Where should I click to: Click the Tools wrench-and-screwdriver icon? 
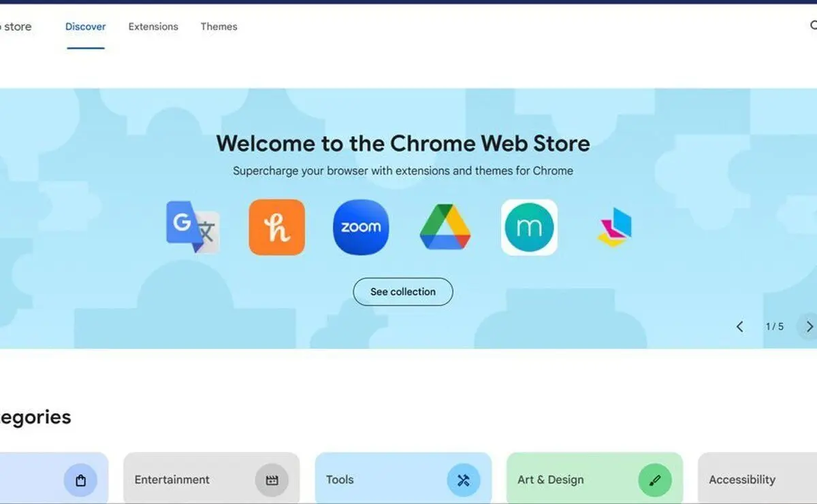[464, 480]
